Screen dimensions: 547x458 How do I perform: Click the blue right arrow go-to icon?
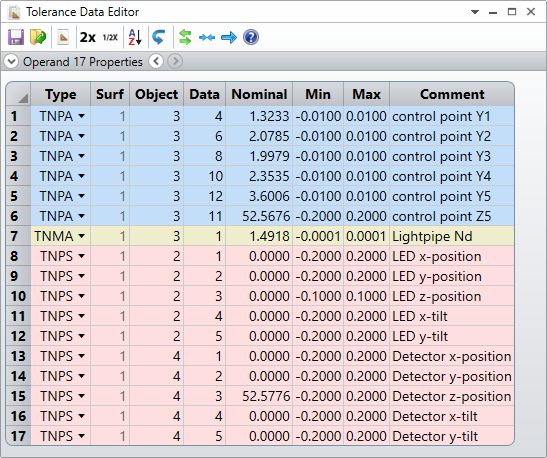[x=229, y=37]
